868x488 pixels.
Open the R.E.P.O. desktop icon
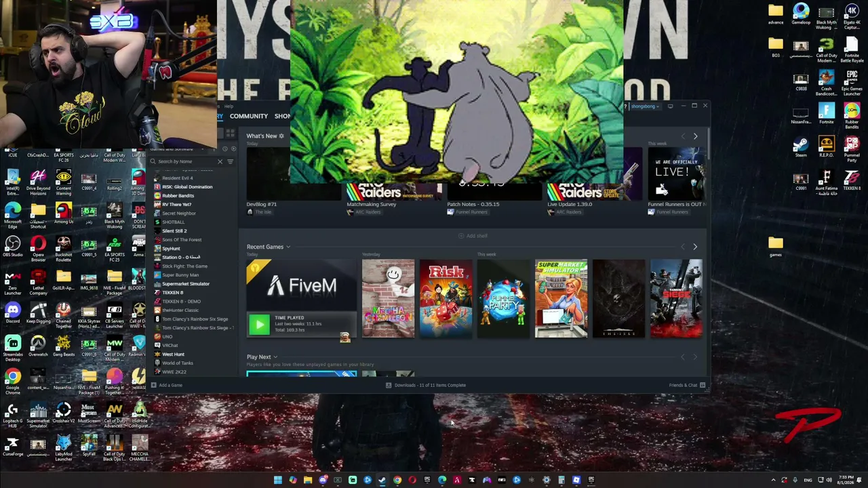coord(826,147)
